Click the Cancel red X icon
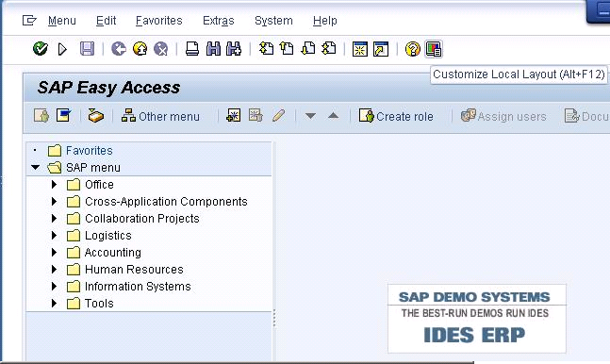 pos(160,49)
